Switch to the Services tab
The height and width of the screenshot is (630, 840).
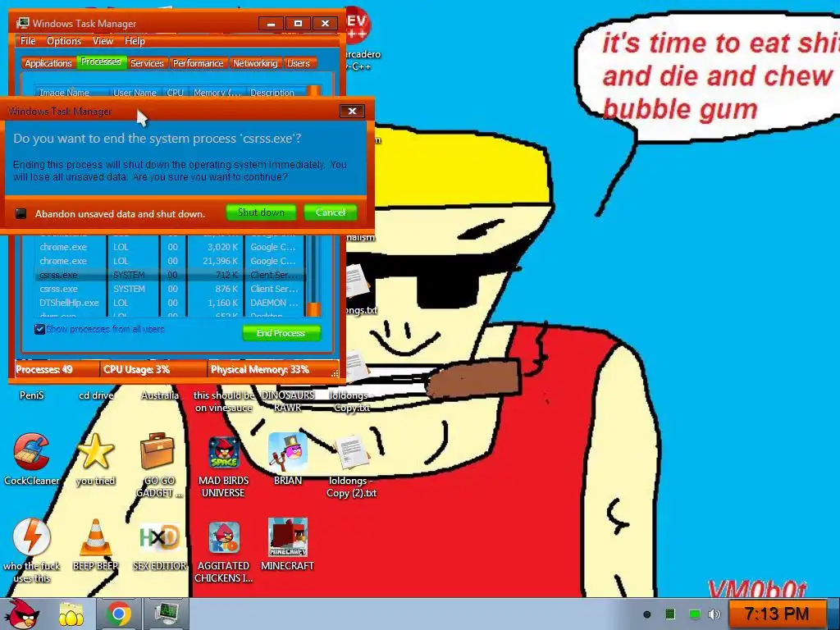pyautogui.click(x=147, y=63)
